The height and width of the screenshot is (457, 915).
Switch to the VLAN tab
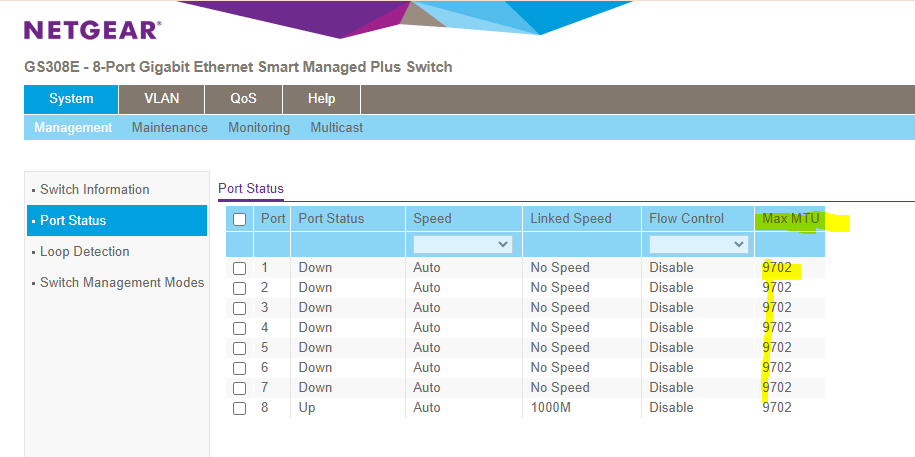tap(162, 99)
